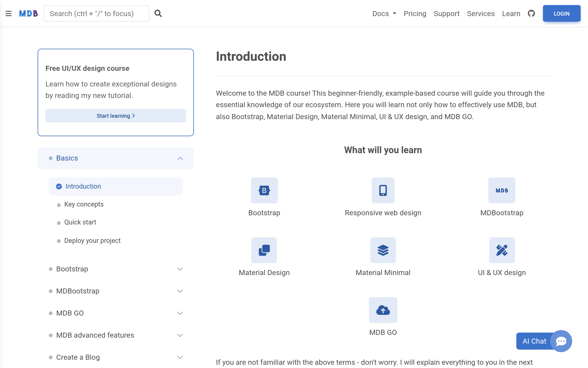
Task: Expand the Bootstrap section chevron
Action: point(180,269)
